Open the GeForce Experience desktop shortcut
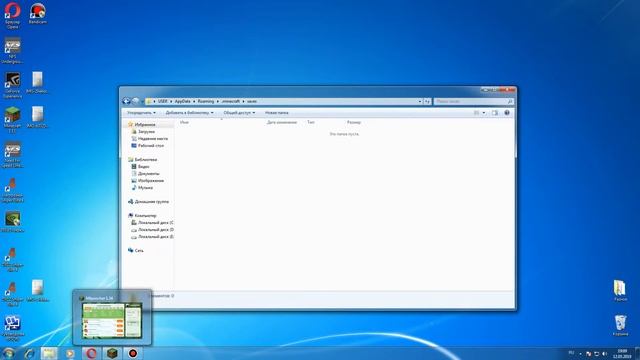Image resolution: width=640 pixels, height=360 pixels. [12, 85]
